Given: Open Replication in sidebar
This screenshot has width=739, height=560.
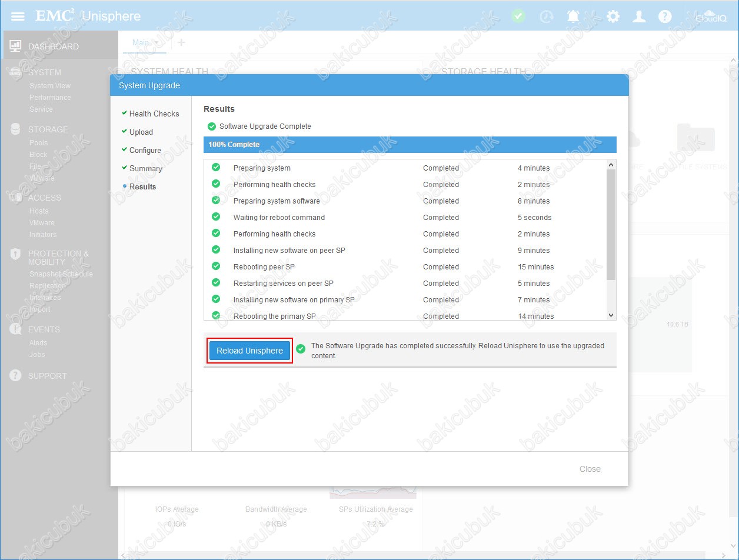Looking at the screenshot, I should coord(48,286).
